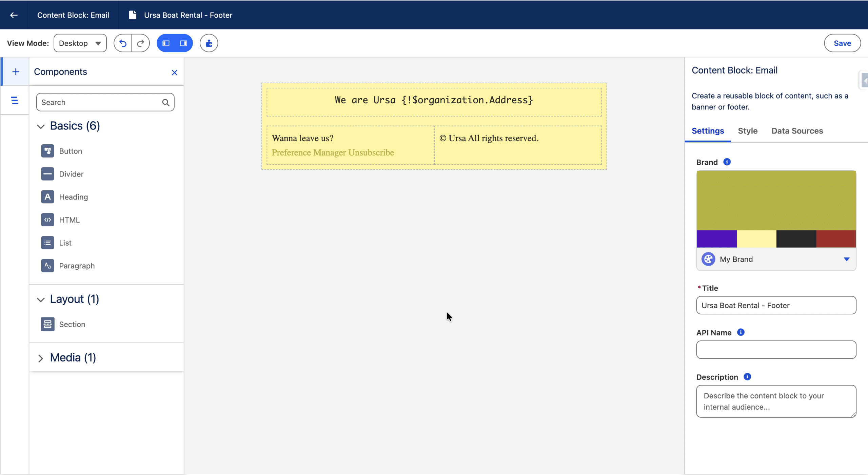Open the View Mode Desktop dropdown
This screenshot has width=868, height=475.
click(x=80, y=43)
